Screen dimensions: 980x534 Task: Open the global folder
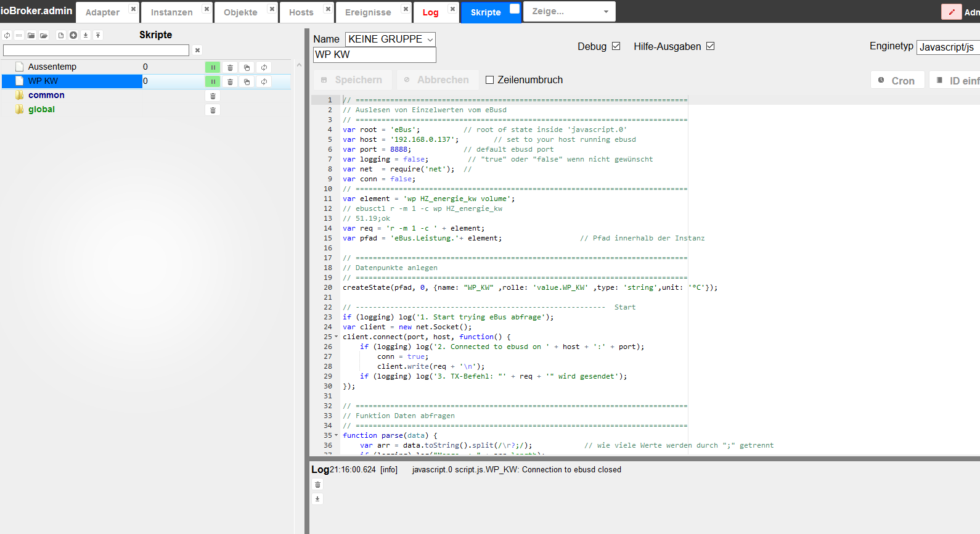[41, 109]
